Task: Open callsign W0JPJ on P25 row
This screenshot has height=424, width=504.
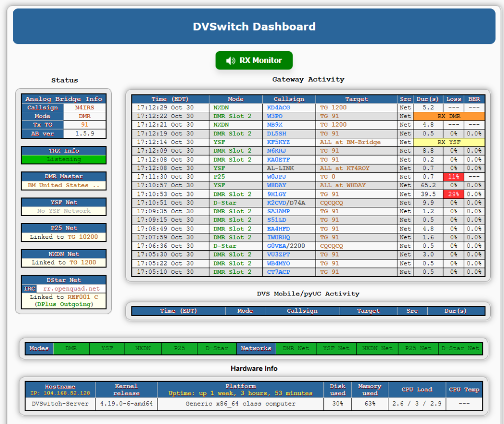Action: click(277, 177)
